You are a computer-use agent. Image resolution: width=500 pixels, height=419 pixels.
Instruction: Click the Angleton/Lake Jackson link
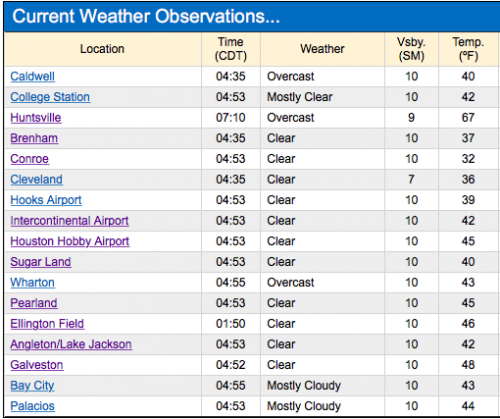71,344
